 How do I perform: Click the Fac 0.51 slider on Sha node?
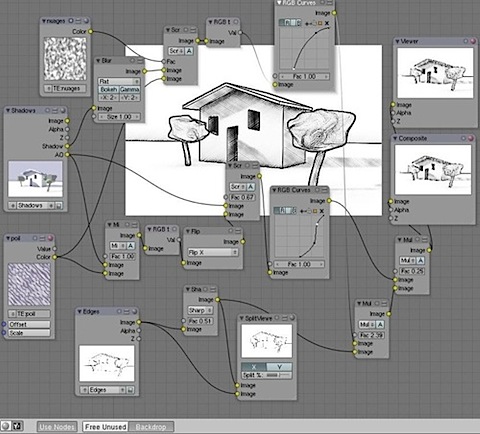point(200,321)
